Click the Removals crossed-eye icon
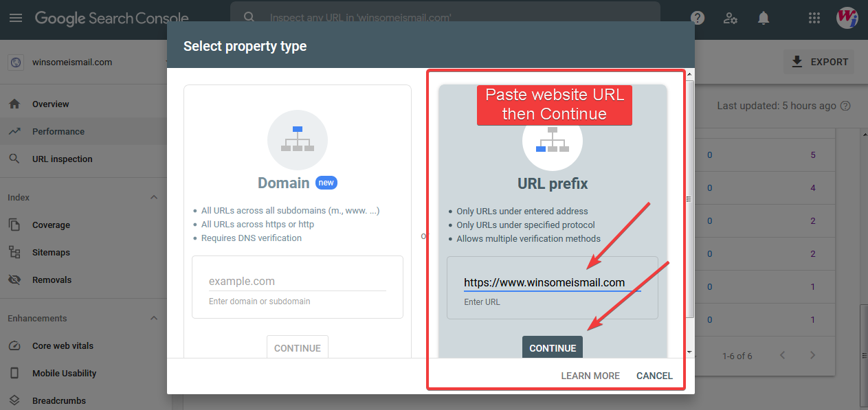This screenshot has height=410, width=868. [x=14, y=280]
